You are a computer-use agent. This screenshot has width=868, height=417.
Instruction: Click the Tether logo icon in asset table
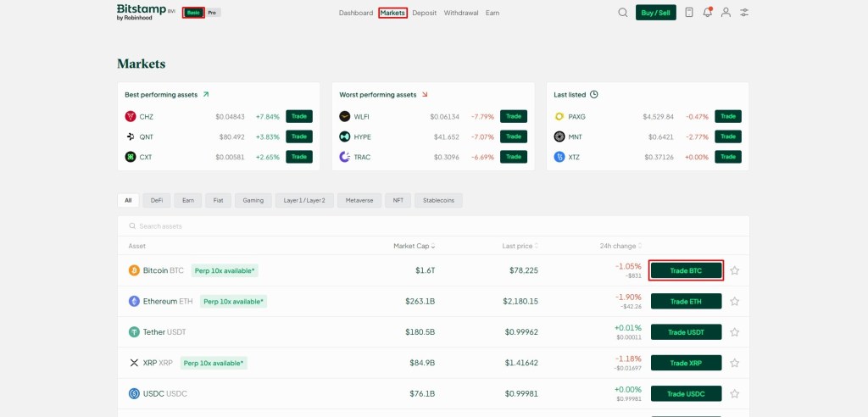coord(134,332)
